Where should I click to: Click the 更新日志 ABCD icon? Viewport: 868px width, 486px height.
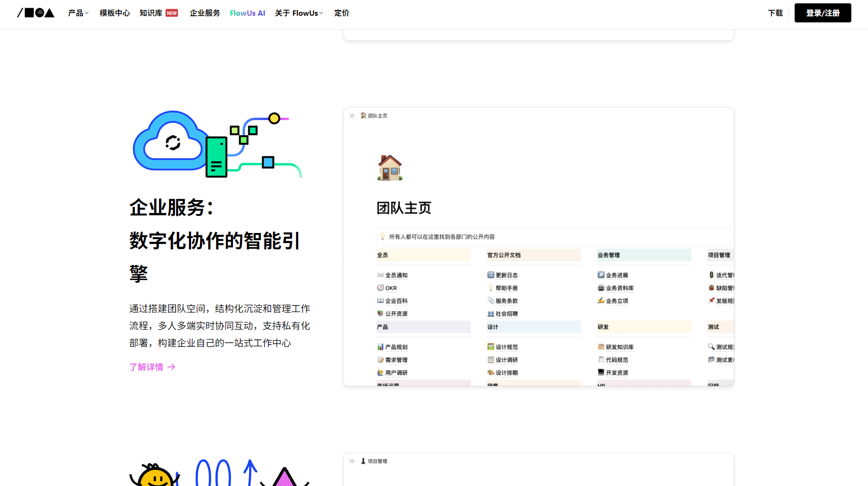pos(490,275)
